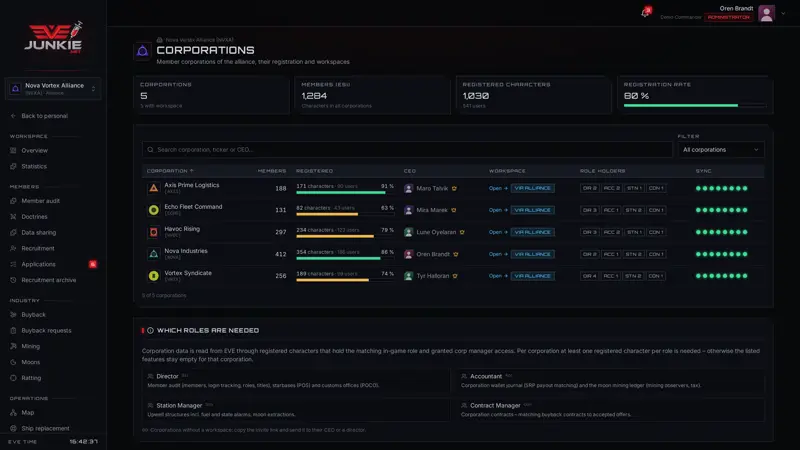800x450 pixels.
Task: Expand the user menu chevron
Action: click(783, 14)
